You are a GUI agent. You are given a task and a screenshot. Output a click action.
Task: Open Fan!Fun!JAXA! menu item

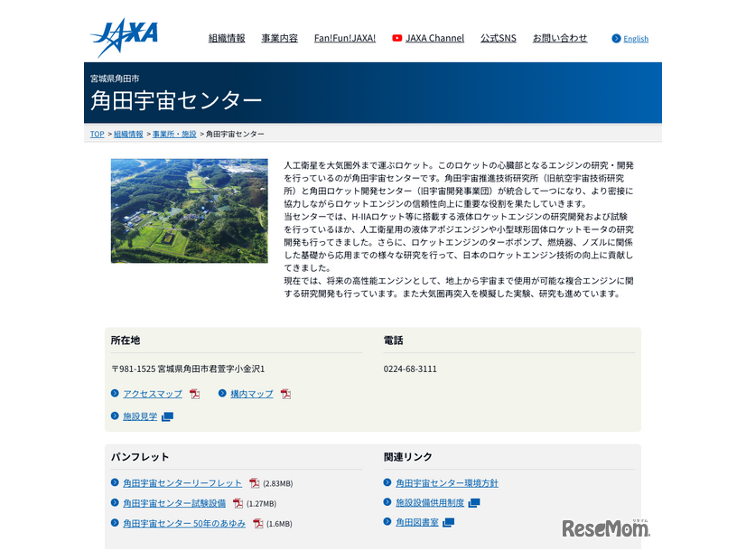[345, 38]
